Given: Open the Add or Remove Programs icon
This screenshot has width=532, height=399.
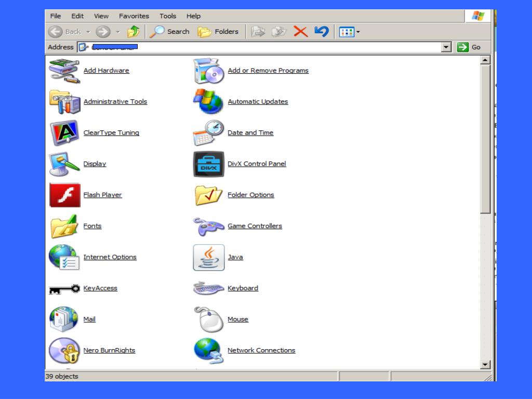Looking at the screenshot, I should click(x=209, y=71).
